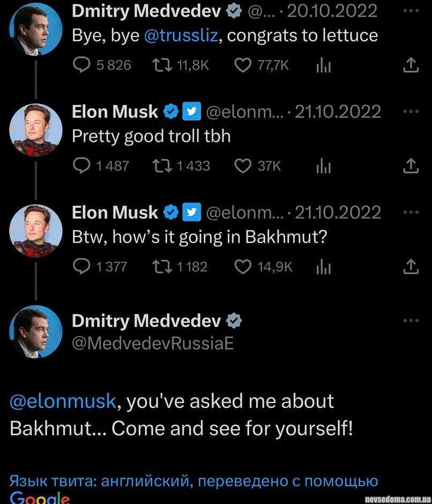
Task: Click the @MedvedevRussiaE handle
Action: coord(153,343)
